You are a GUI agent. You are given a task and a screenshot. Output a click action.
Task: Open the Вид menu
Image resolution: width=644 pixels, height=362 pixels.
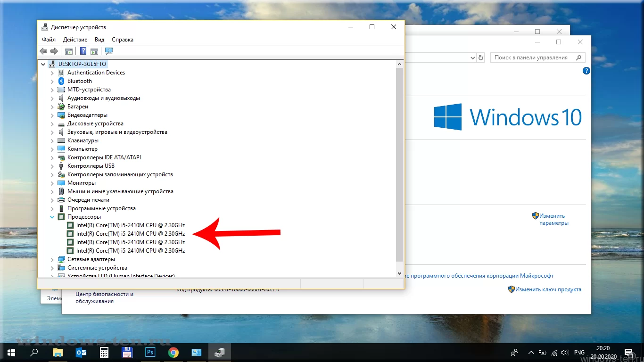tap(99, 40)
